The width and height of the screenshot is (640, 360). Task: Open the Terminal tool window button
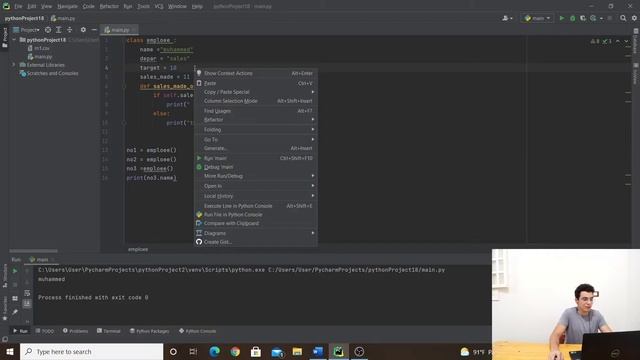click(x=109, y=331)
